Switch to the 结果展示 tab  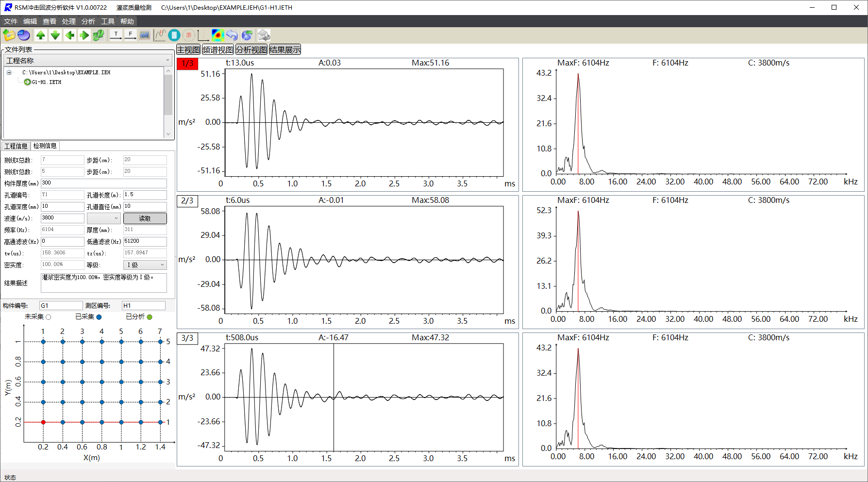pyautogui.click(x=285, y=50)
